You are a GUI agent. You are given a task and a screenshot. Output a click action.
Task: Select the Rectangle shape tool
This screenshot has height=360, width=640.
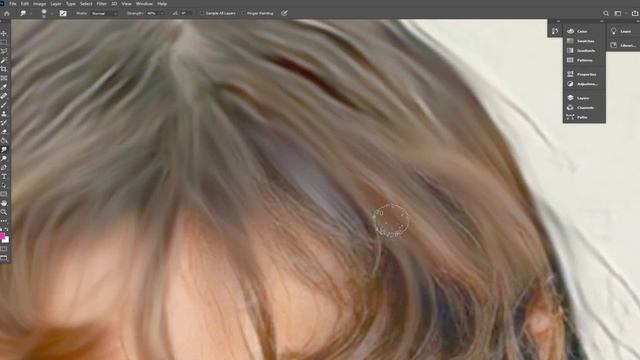pos(4,194)
